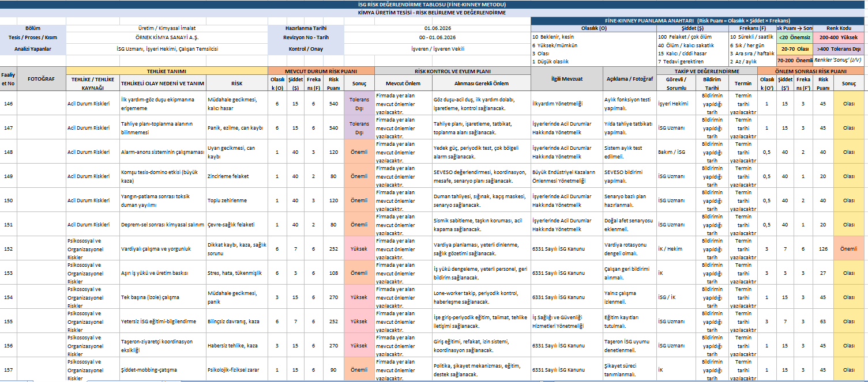Select the 'Hazırlanma Tarihi' label
Screen dimensions: 868x382
[306, 28]
